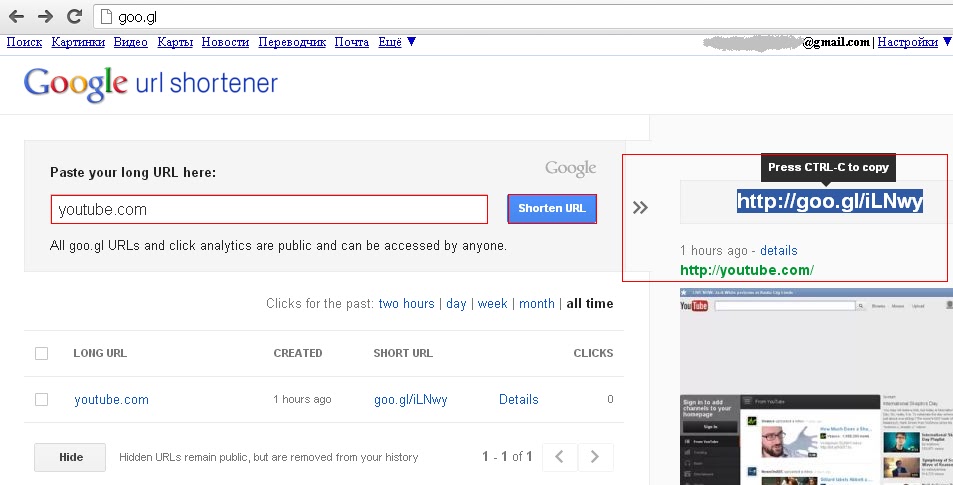Focus the goo.gl address bar
This screenshot has height=485, width=953.
tap(523, 17)
